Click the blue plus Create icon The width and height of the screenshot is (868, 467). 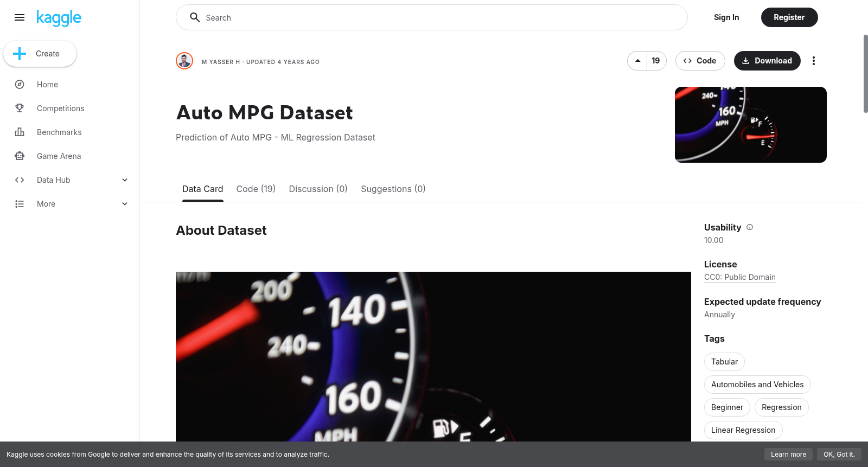click(x=20, y=54)
